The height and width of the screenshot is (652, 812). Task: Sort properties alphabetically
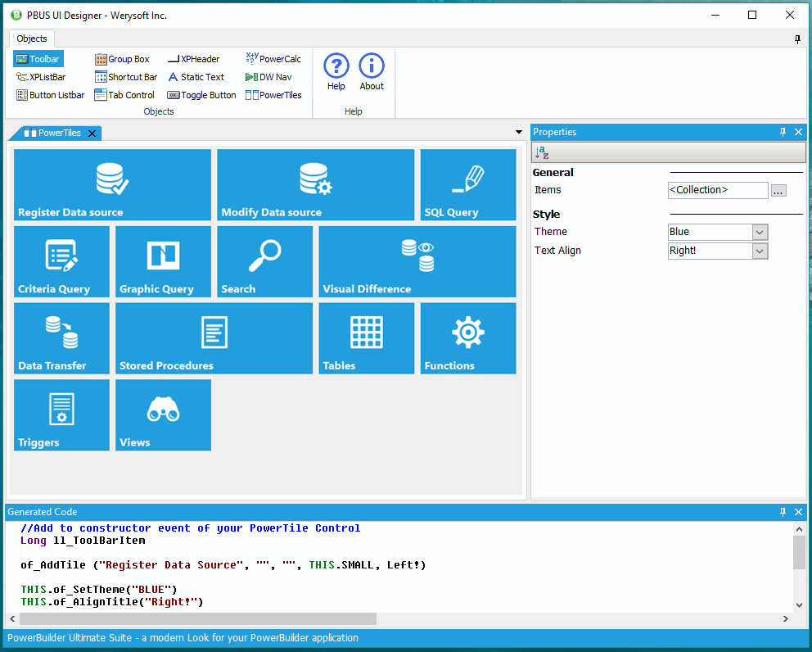click(542, 152)
